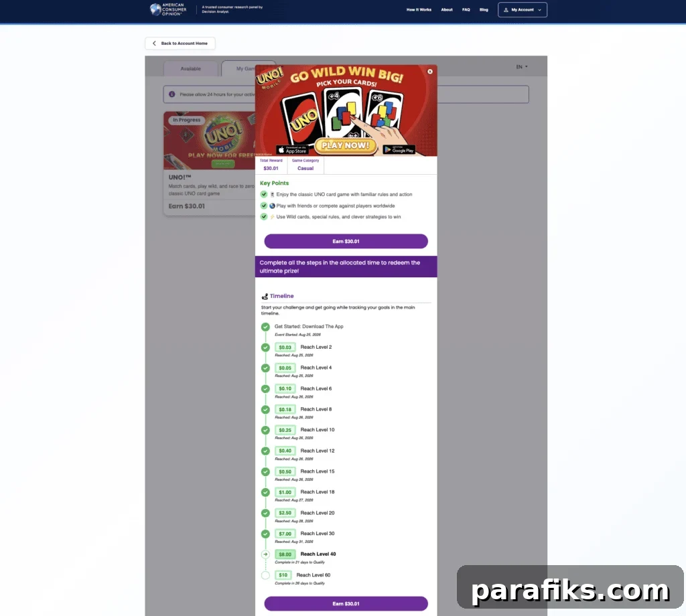Click the 'Complete all the steps' purple banner
Viewport: 686px width, 616px height.
tap(346, 266)
